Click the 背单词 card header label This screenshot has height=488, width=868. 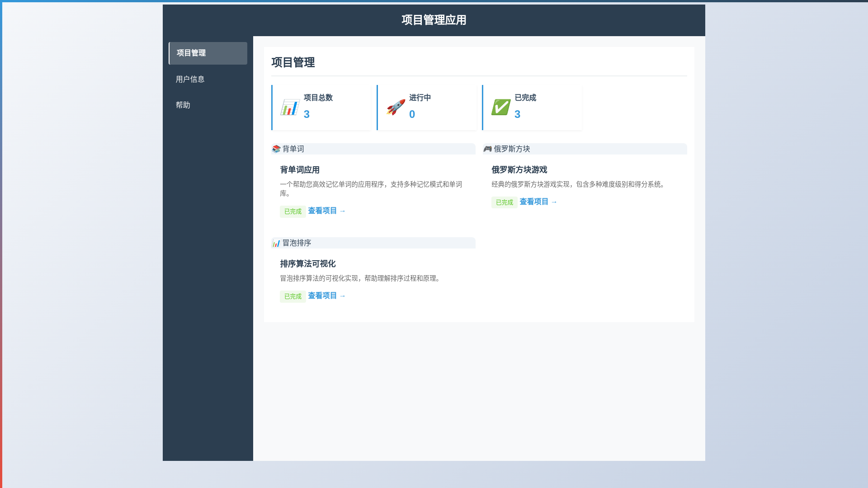point(293,149)
